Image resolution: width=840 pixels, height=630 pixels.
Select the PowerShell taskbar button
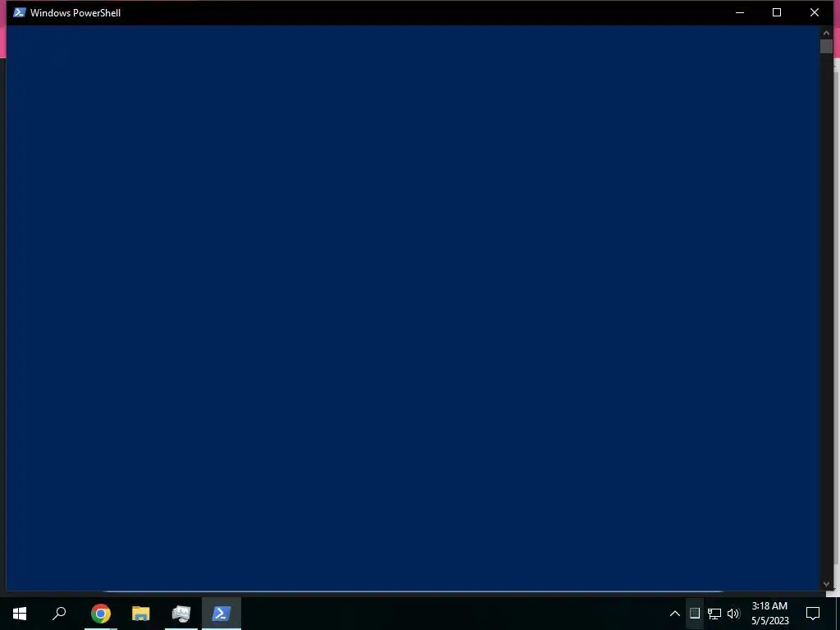coord(221,614)
